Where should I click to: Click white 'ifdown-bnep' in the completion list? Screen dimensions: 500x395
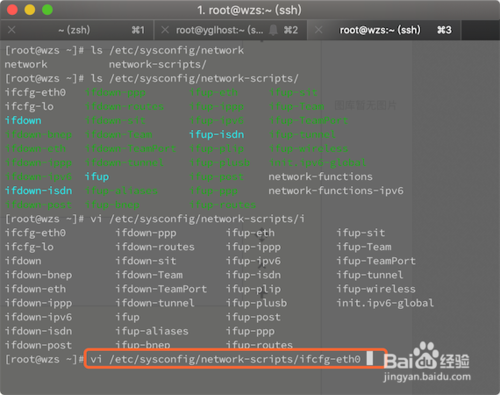coord(38,275)
